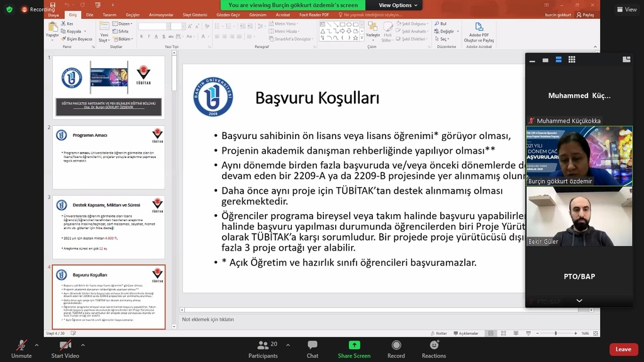Show active speaker thumbnail view icon
Image resolution: width=644 pixels, height=362 pixels.
(545, 60)
